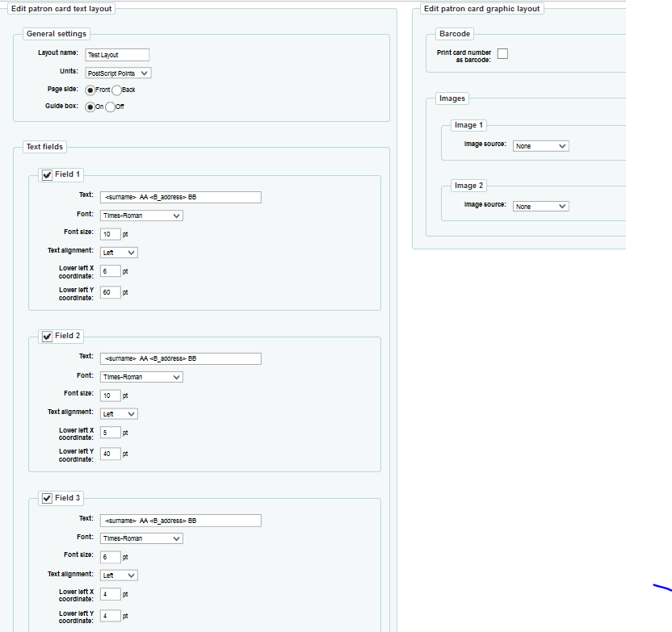Turn Guide box Off
672x632 pixels.
click(x=110, y=107)
